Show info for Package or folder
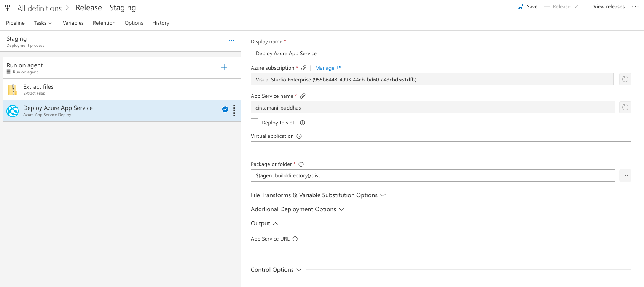 point(301,164)
